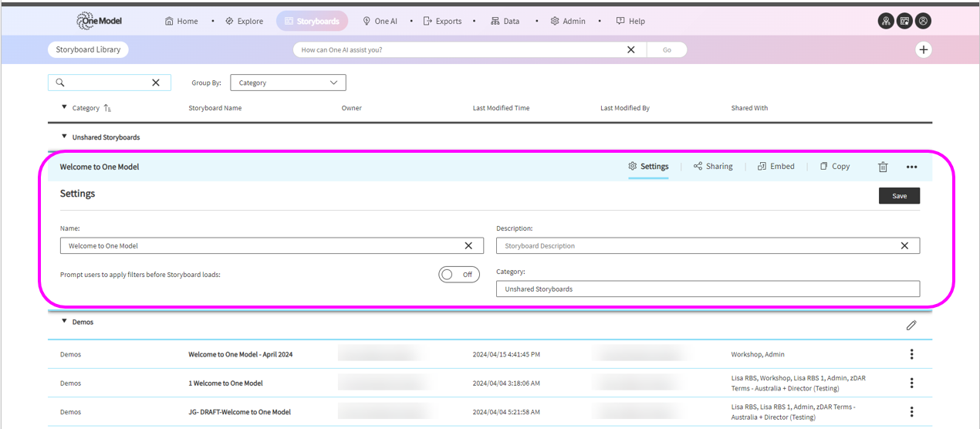Click the Storyboard Name column header
Image resolution: width=980 pixels, height=429 pixels.
pyautogui.click(x=215, y=108)
